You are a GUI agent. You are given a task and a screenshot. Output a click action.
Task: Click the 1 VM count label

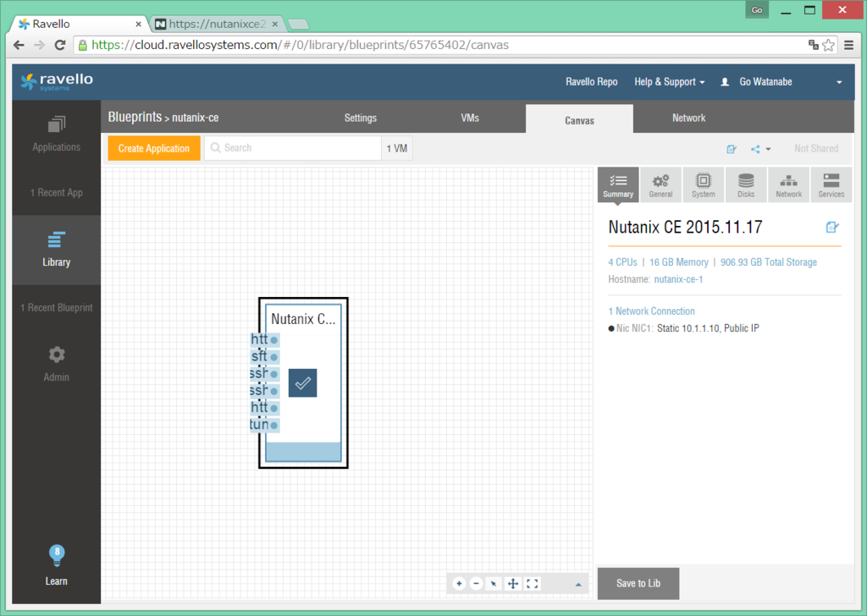[397, 148]
